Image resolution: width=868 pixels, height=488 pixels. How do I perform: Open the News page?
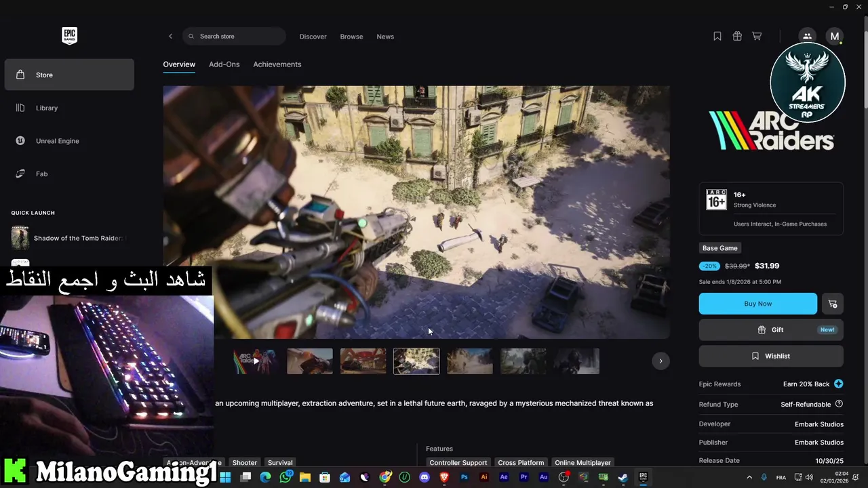click(x=385, y=37)
